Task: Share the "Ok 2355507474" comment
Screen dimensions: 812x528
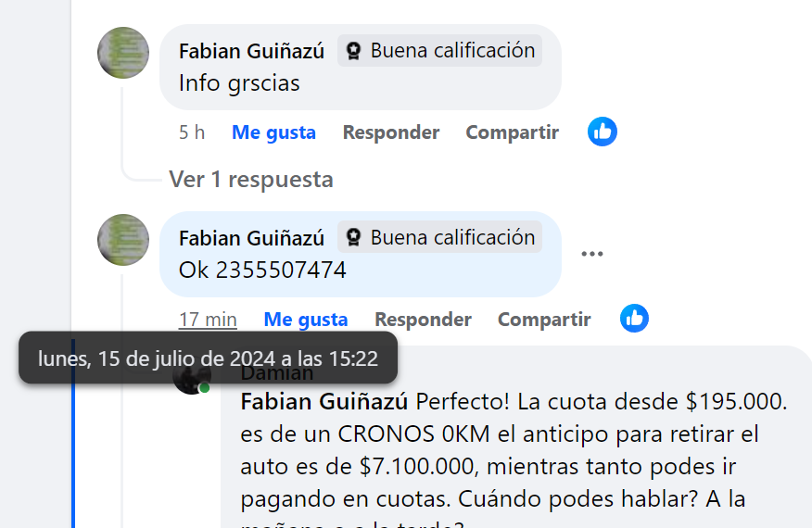Action: coord(544,320)
